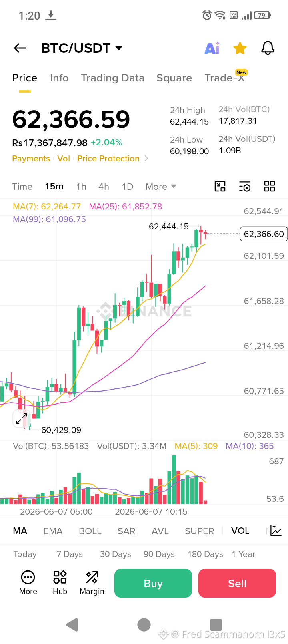The image size is (288, 644).
Task: Tap the download icon in status bar
Action: [51, 16]
